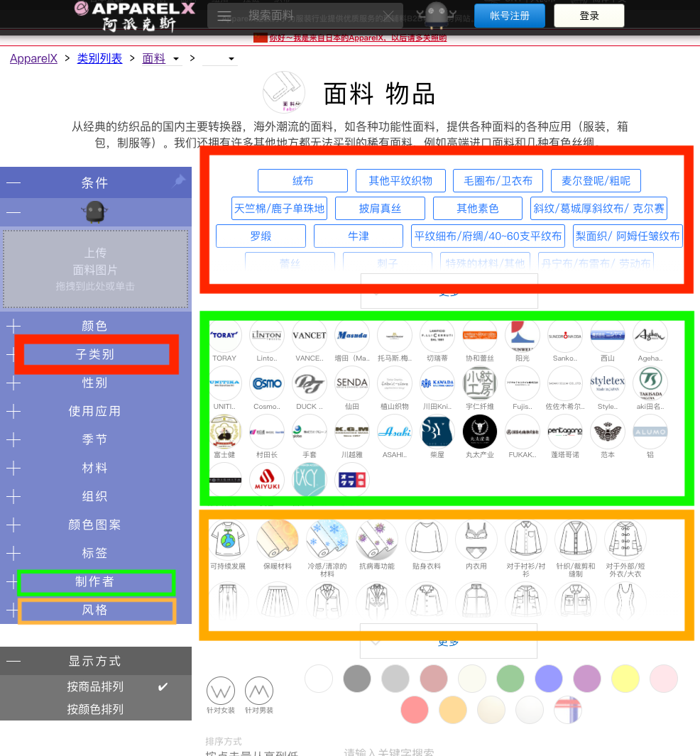Select the VANCET brand logo
The height and width of the screenshot is (756, 700).
click(310, 336)
